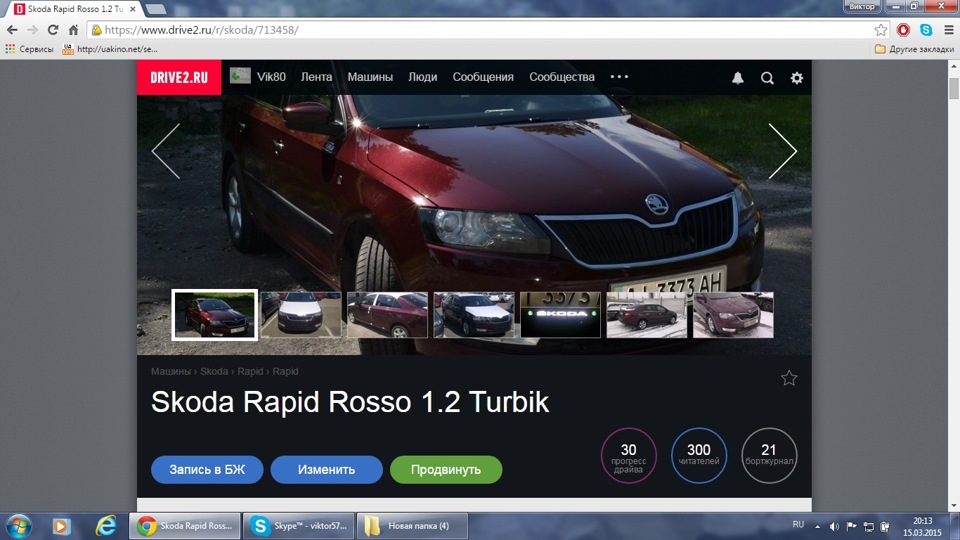
Task: Bookmark the page with the address bar star
Action: click(x=880, y=30)
